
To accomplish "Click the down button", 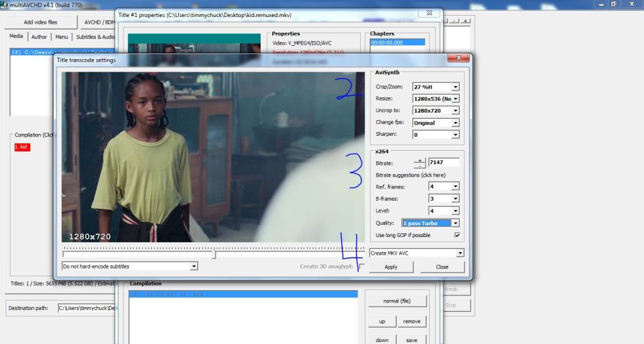I will point(382,340).
